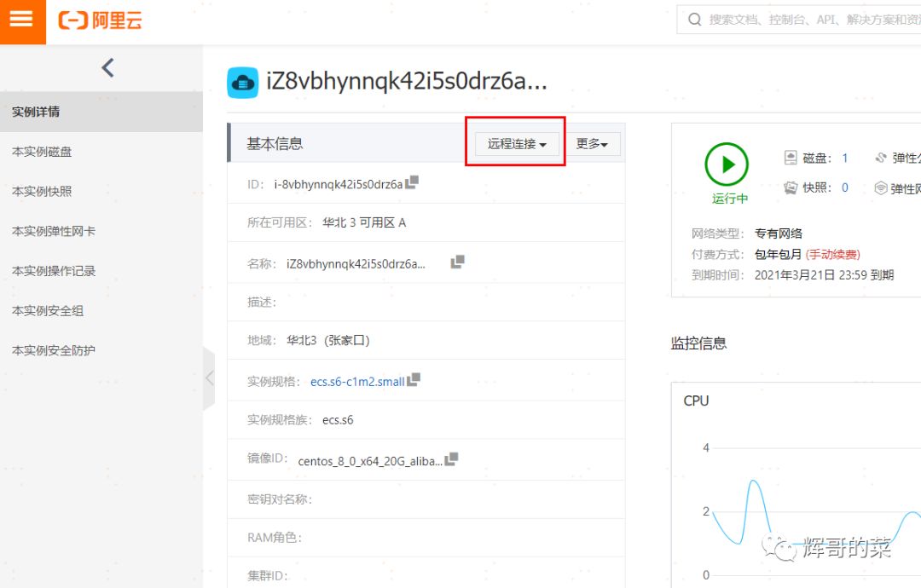
Task: Open 本实例磁盘 in the sidebar
Action: pyautogui.click(x=101, y=152)
